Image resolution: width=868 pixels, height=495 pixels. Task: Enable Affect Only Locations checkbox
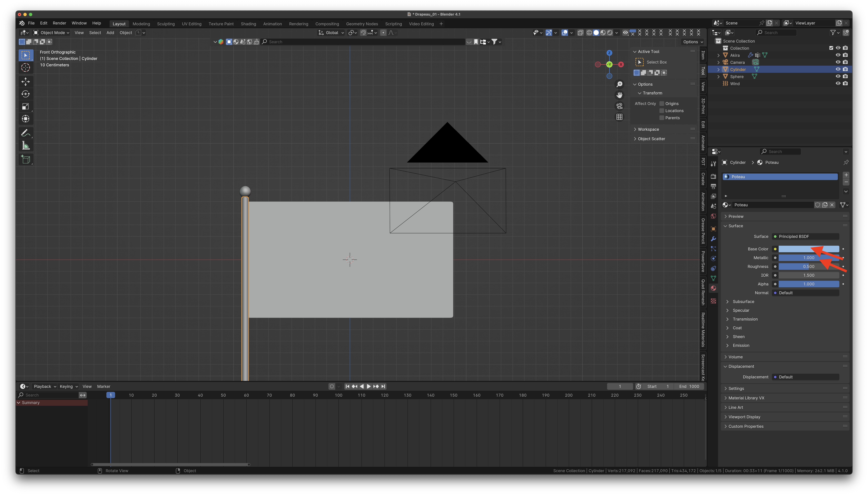click(662, 111)
